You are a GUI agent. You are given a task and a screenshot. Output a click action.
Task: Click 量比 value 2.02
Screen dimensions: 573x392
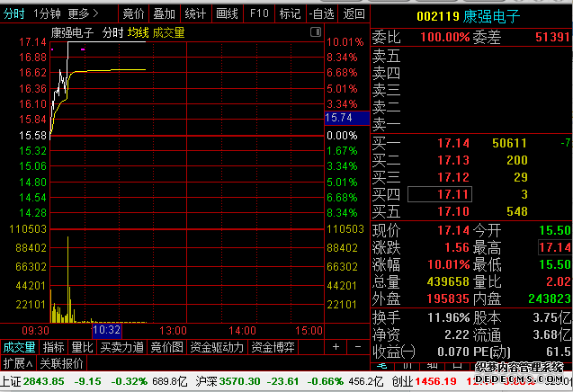point(559,281)
